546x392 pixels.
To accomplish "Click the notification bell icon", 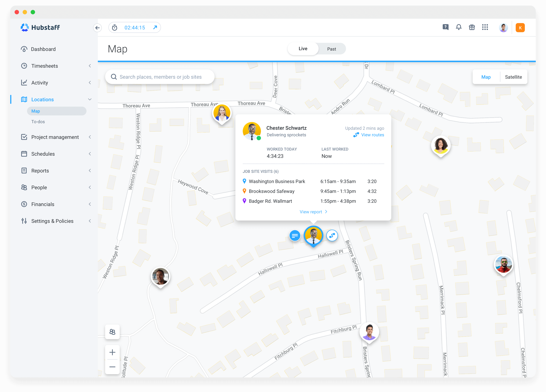I will (x=459, y=27).
